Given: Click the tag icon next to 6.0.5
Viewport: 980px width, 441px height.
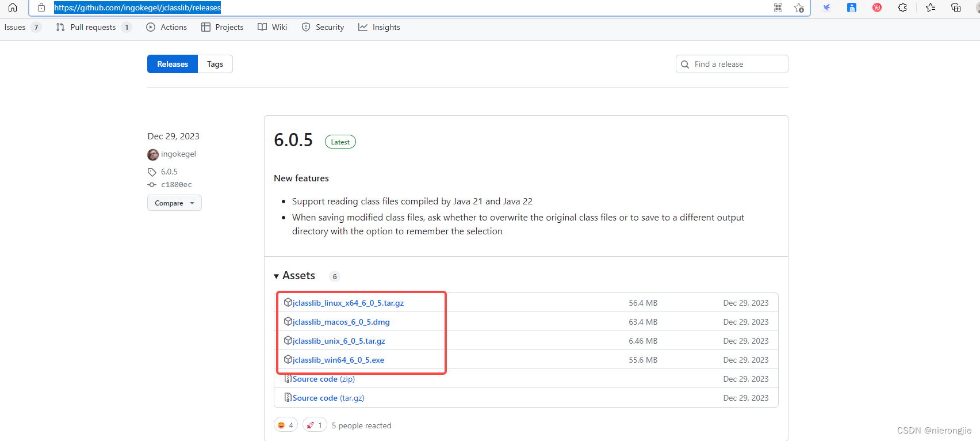Looking at the screenshot, I should [x=152, y=172].
